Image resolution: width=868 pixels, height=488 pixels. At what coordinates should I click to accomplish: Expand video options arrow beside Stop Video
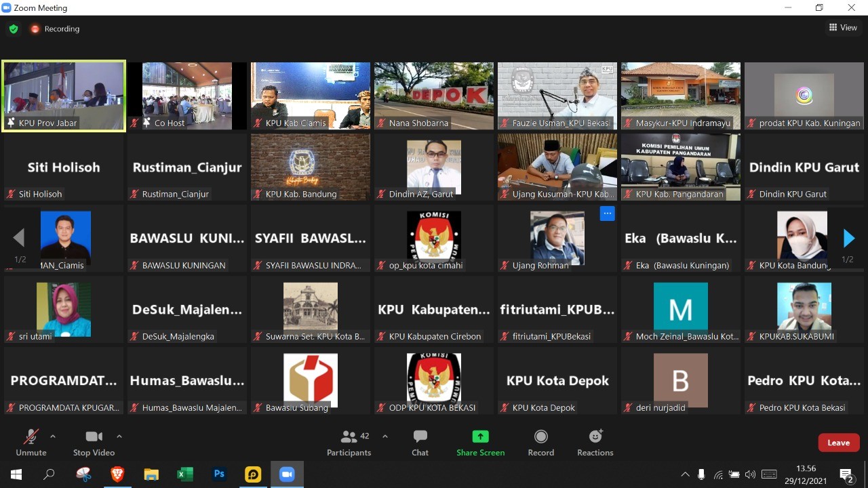coord(119,436)
